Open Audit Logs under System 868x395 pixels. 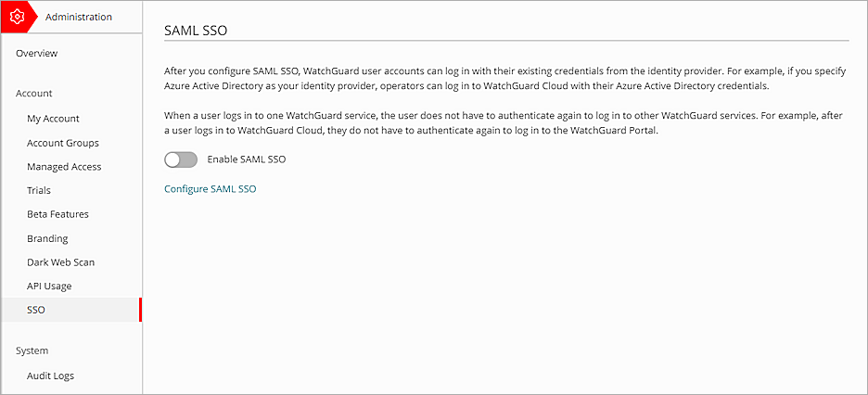click(x=50, y=376)
